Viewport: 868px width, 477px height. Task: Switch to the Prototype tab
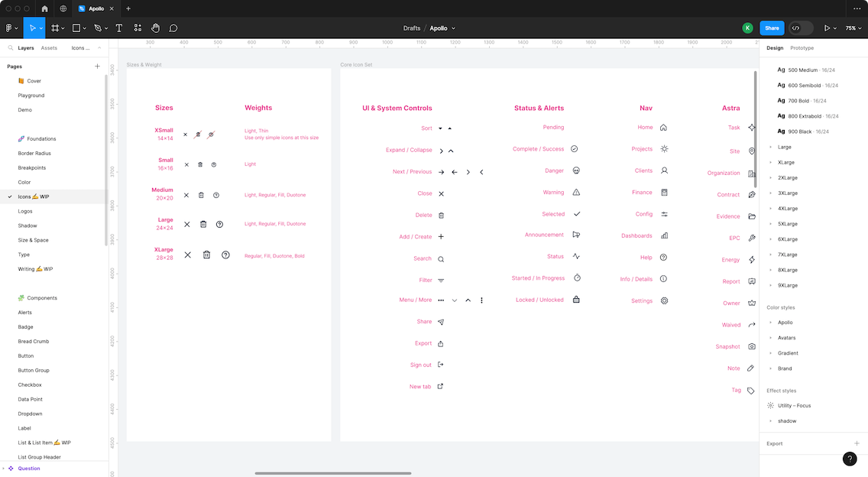[x=802, y=48]
